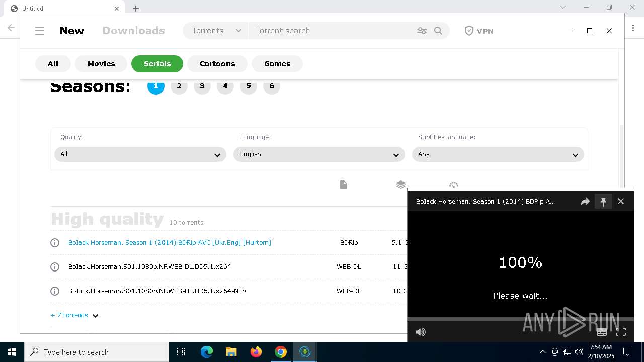Open browser tab list chevron

tap(563, 7)
